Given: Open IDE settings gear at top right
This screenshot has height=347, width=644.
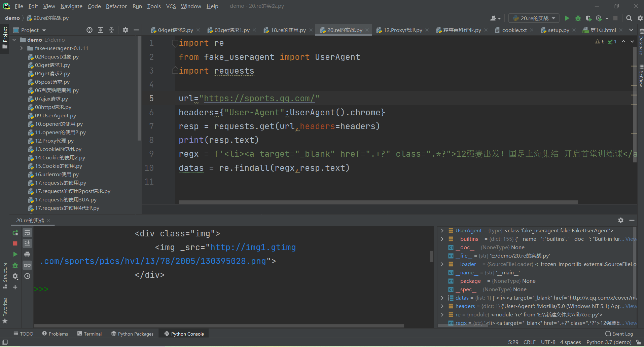Looking at the screenshot, I should [640, 18].
